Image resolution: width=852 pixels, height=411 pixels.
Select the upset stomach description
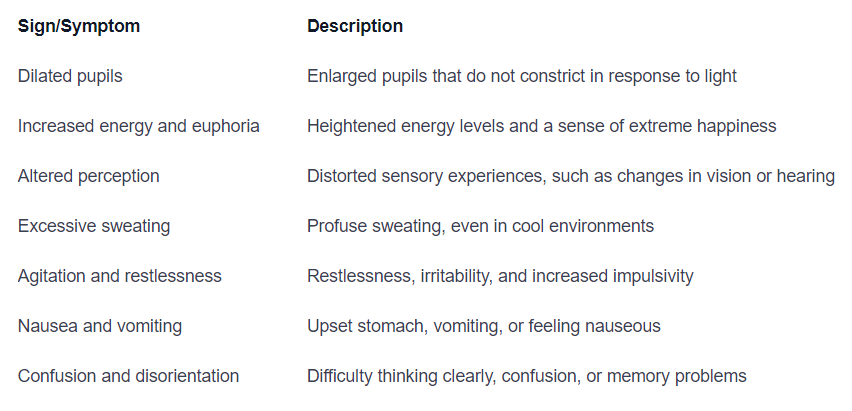(x=483, y=326)
